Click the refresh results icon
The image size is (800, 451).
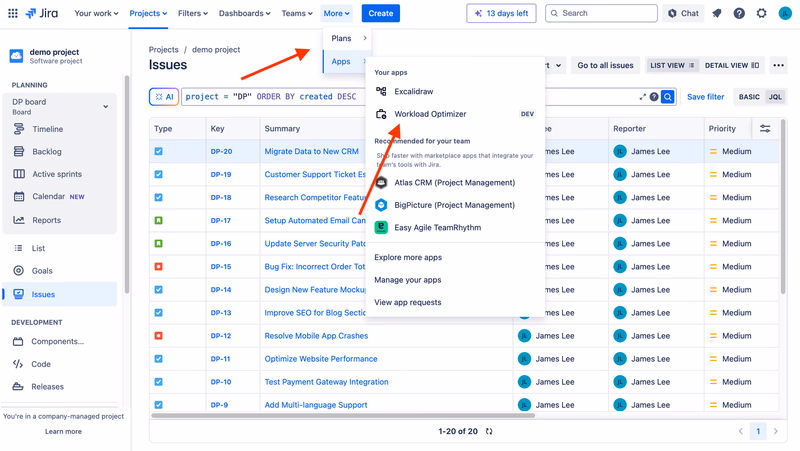(x=489, y=431)
